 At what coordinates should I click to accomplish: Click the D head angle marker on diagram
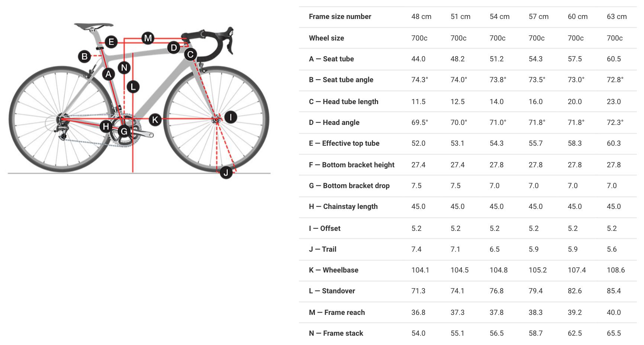point(174,47)
